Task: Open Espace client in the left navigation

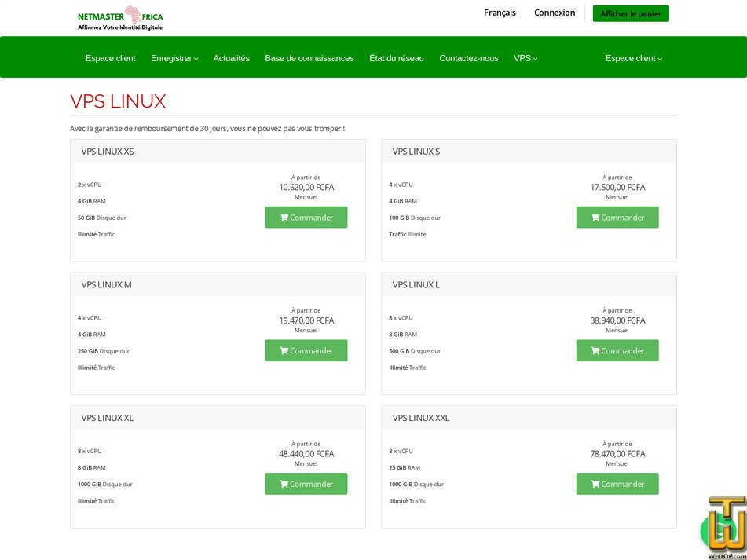Action: [111, 58]
